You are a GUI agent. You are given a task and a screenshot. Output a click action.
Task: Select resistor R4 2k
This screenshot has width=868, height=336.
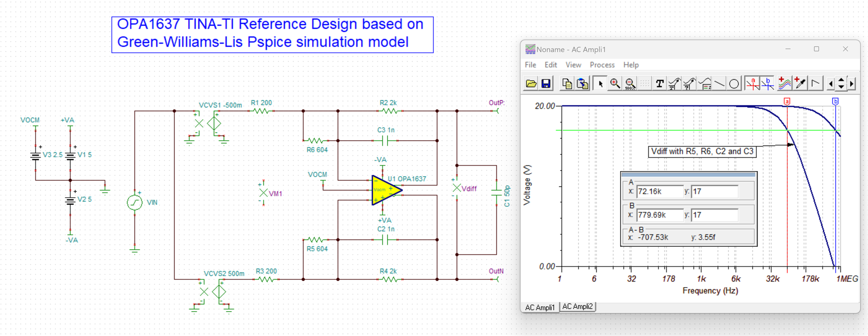[390, 279]
